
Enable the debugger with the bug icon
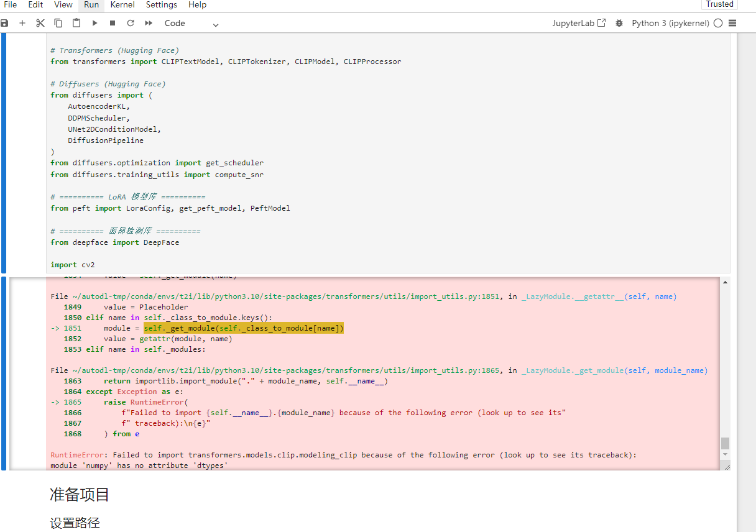point(619,23)
